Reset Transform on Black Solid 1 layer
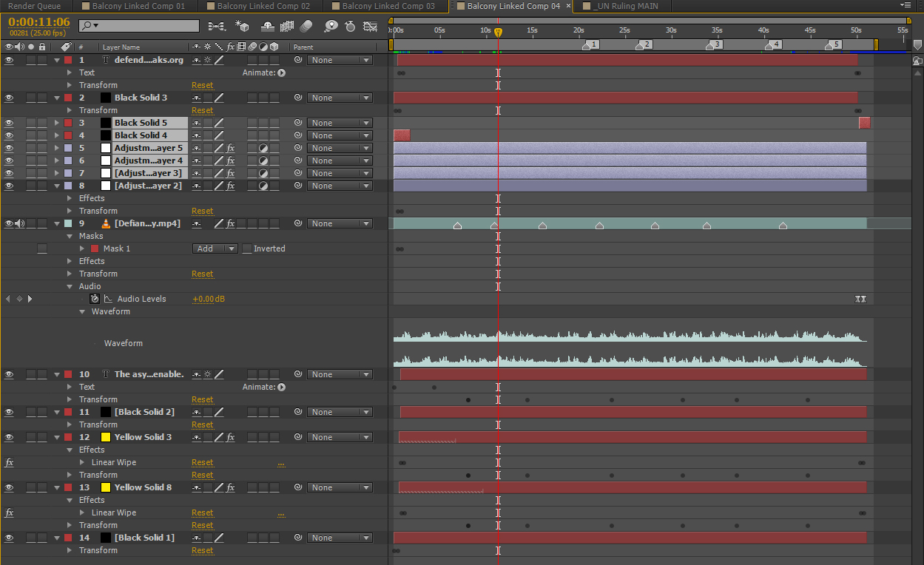The width and height of the screenshot is (924, 565). 202,550
